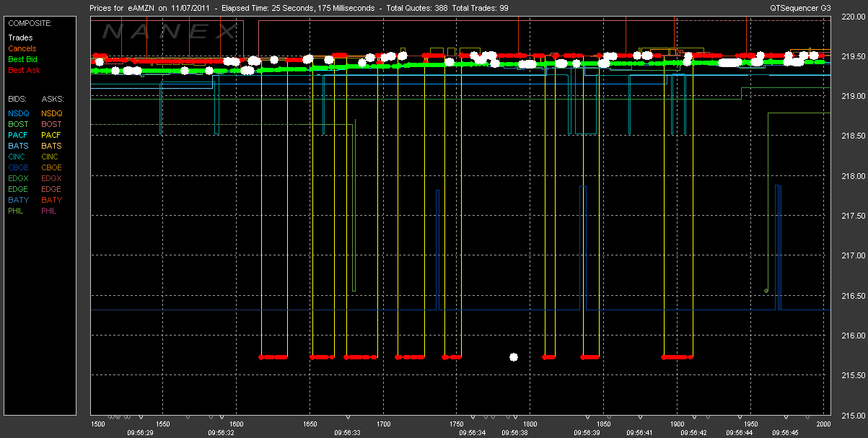This screenshot has height=438, width=868.
Task: Pick CBOE in the ASKS column
Action: [x=53, y=167]
